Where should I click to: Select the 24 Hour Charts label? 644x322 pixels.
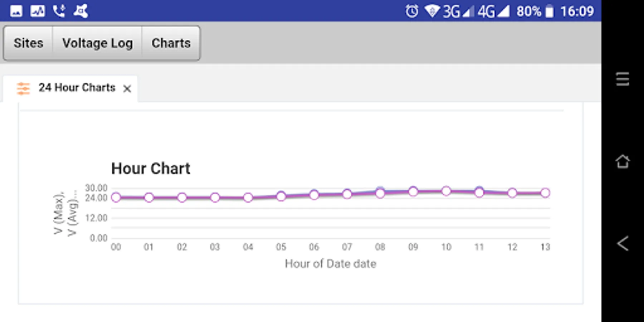77,88
